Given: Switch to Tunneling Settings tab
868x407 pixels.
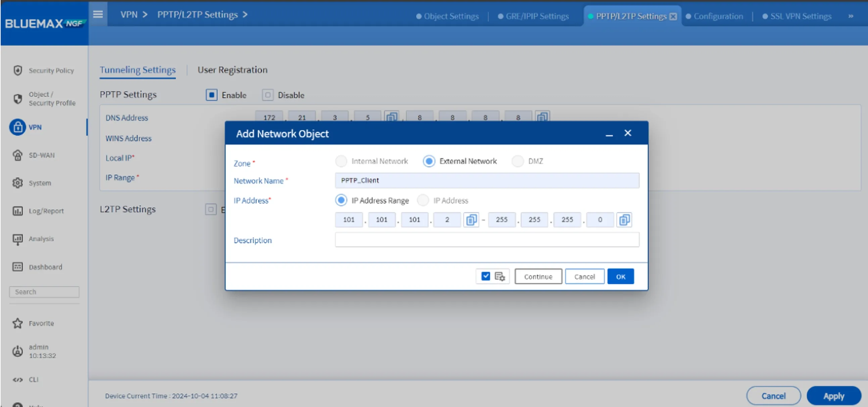Looking at the screenshot, I should 138,70.
